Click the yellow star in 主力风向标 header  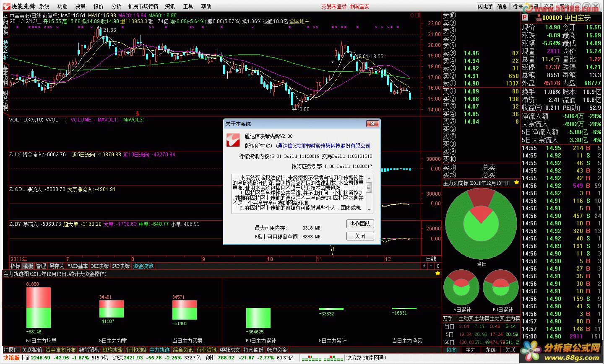[x=516, y=183]
